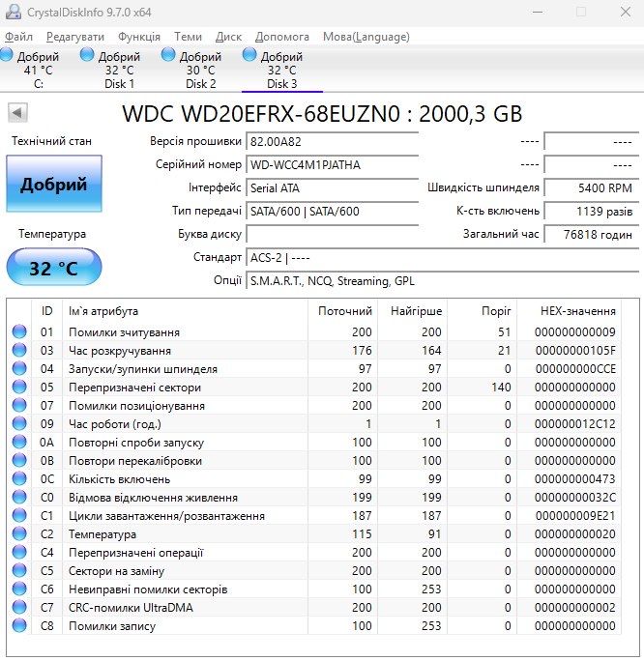Click status orb of attribute 01 row
The width and height of the screenshot is (644, 661).
19,331
